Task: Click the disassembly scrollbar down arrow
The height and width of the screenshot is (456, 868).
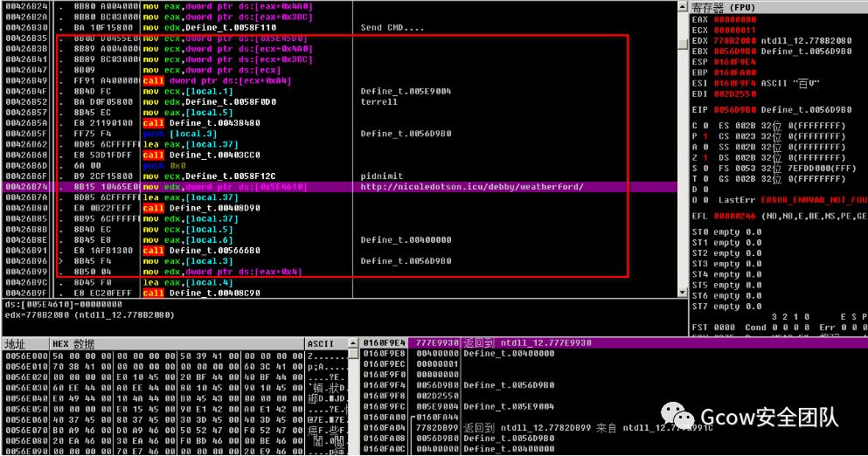Action: [x=683, y=292]
